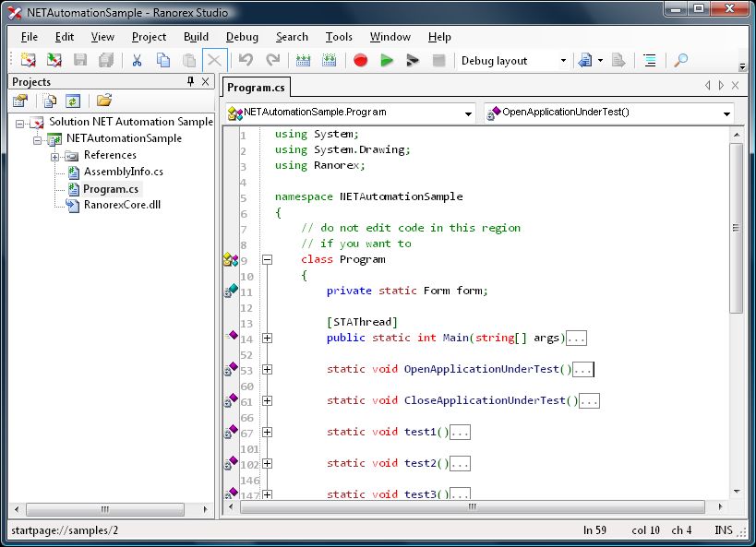Open the Debug menu
The height and width of the screenshot is (547, 756).
click(x=242, y=37)
